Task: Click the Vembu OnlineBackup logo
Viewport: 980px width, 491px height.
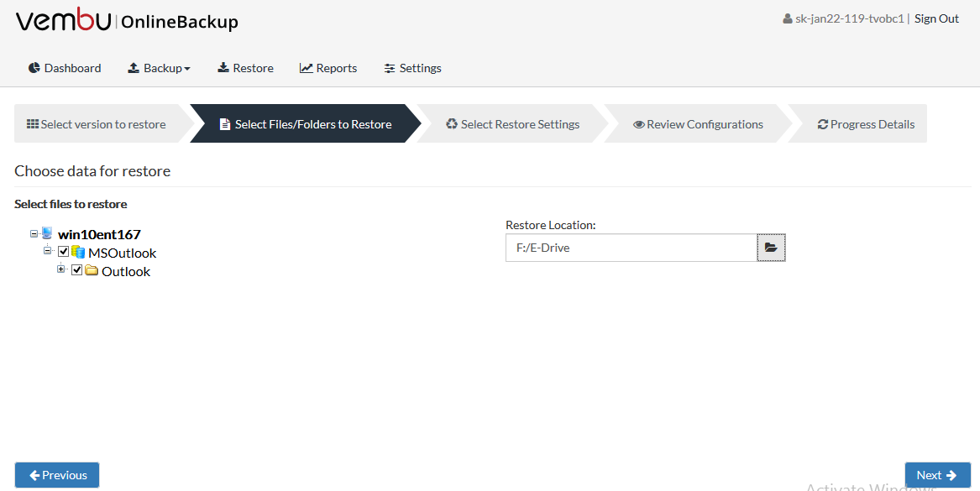Action: [x=127, y=21]
